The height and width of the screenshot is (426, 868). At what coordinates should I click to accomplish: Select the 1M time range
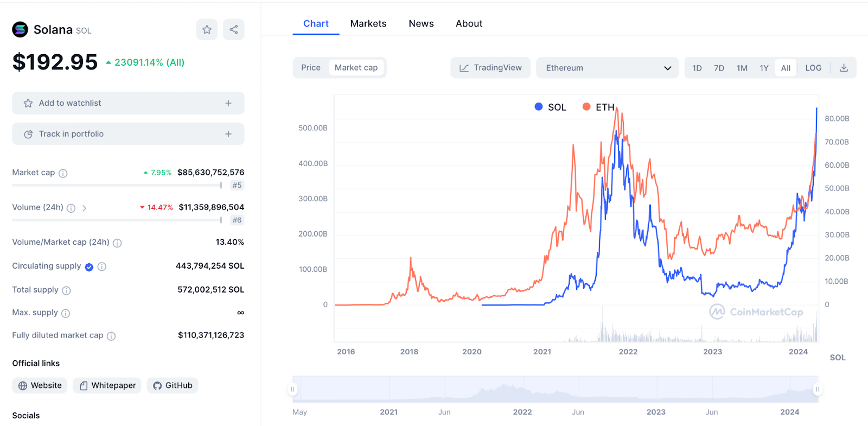(742, 68)
